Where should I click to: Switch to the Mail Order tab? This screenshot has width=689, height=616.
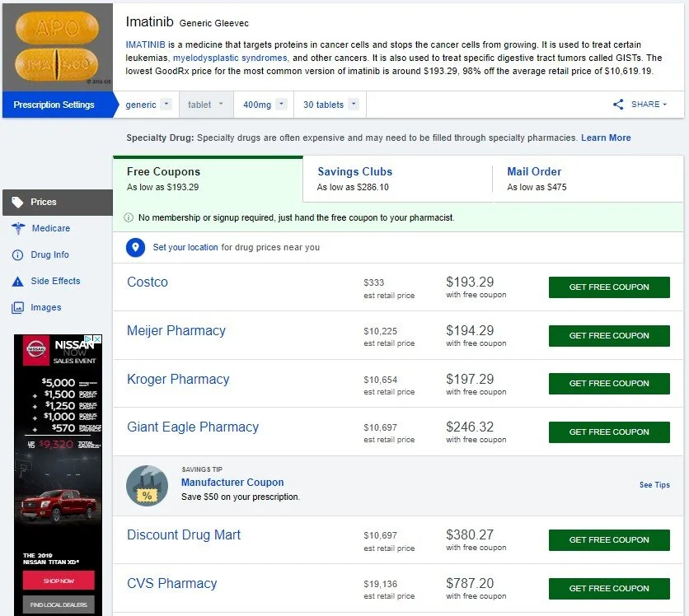coord(588,180)
